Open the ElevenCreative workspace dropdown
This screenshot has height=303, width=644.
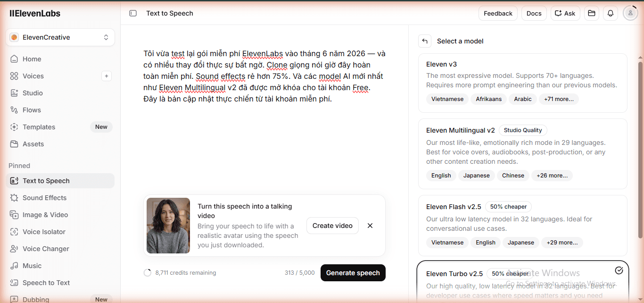pyautogui.click(x=60, y=37)
